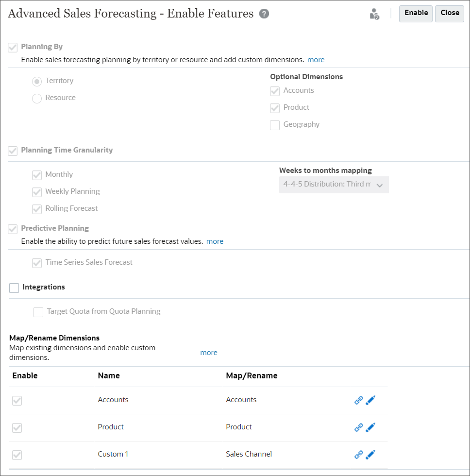The height and width of the screenshot is (476, 470).
Task: Expand the 4-4-5 Distribution selector
Action: pyautogui.click(x=381, y=185)
